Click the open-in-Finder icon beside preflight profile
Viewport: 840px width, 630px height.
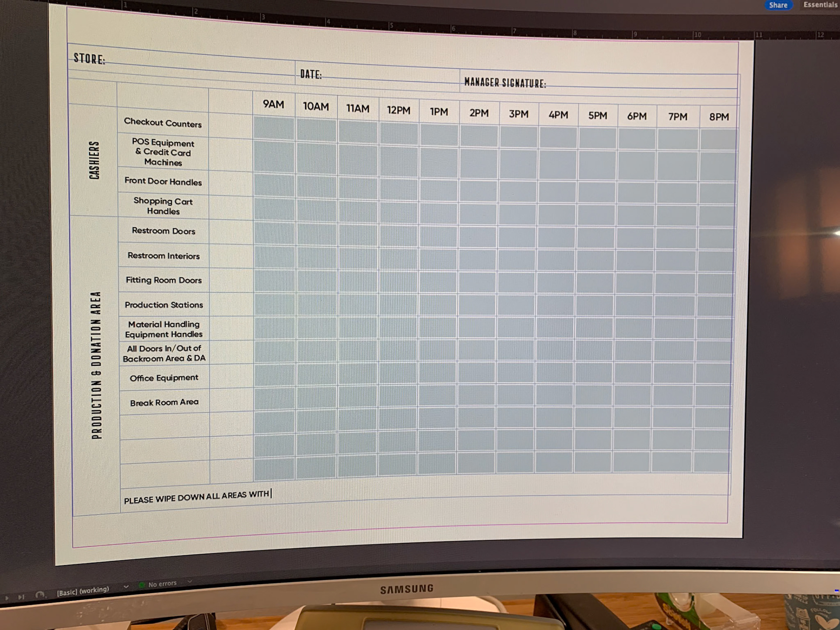click(40, 595)
